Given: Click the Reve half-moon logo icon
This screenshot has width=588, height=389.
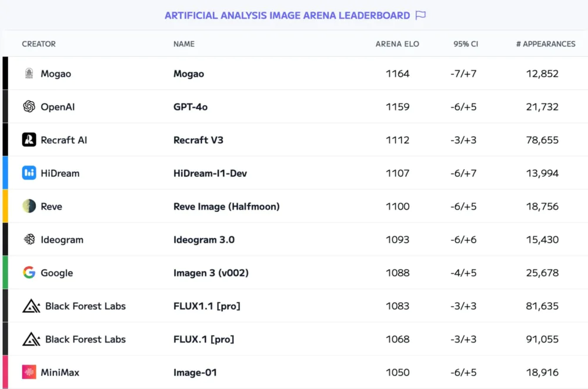Looking at the screenshot, I should [x=29, y=206].
